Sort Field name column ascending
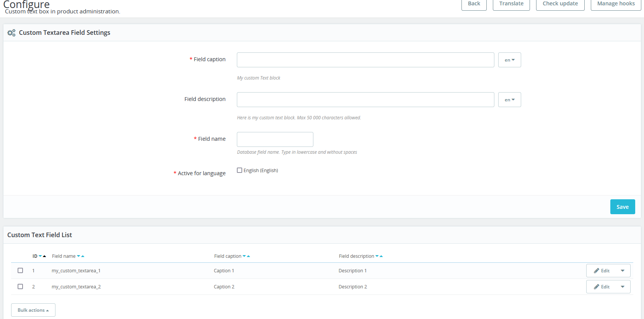Viewport: 644px width, 319px height. [83, 256]
